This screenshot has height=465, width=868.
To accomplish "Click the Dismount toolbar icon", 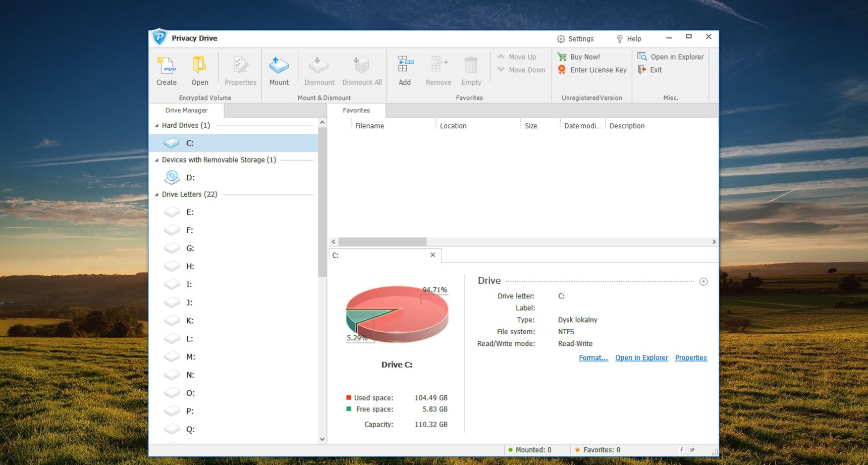I will tap(319, 71).
